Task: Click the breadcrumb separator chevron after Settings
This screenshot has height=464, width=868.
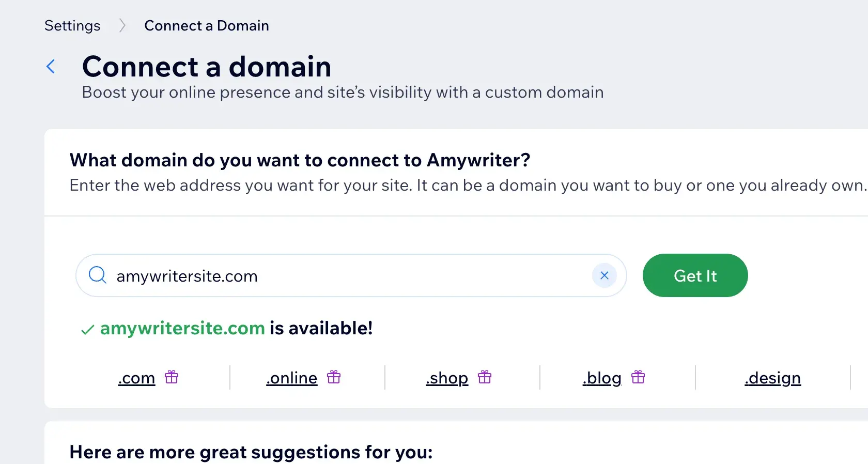Action: [122, 25]
